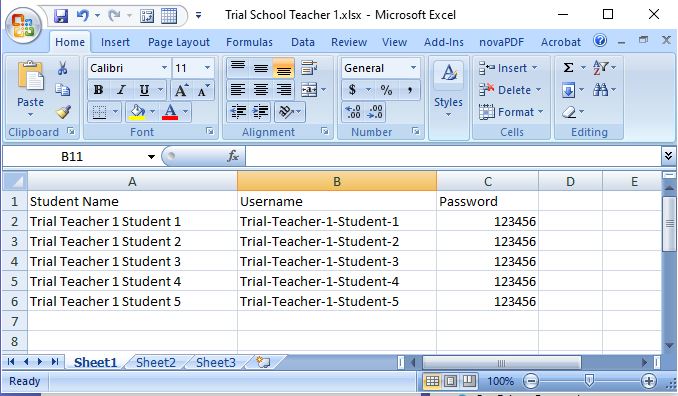
Task: Apply red Font Color
Action: 170,112
